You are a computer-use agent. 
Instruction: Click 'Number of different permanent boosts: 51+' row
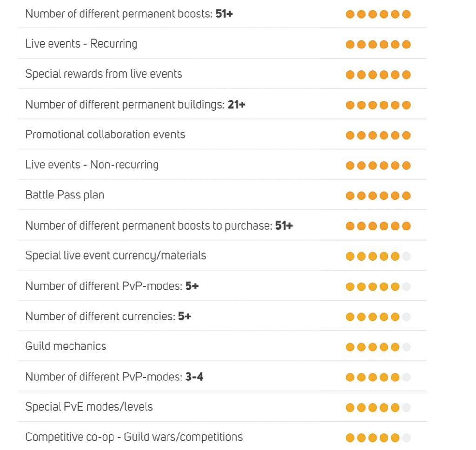129,13
